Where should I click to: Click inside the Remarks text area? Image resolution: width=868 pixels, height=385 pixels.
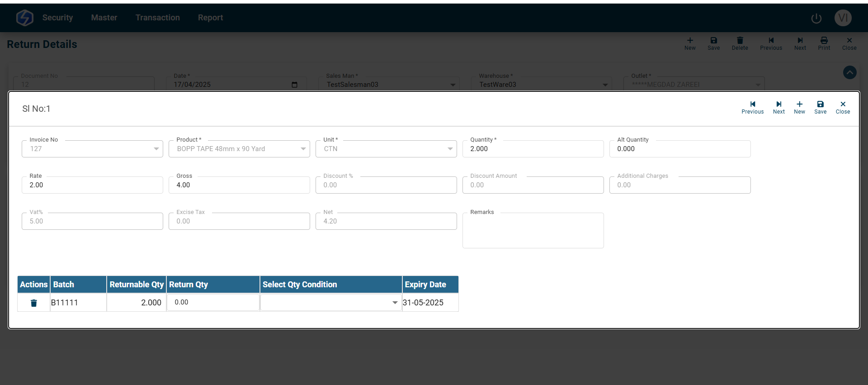click(533, 232)
